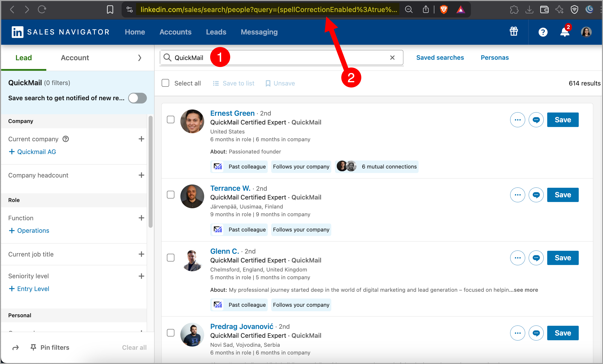Check the box for Terrance W.
Image resolution: width=603 pixels, height=364 pixels.
(x=171, y=194)
